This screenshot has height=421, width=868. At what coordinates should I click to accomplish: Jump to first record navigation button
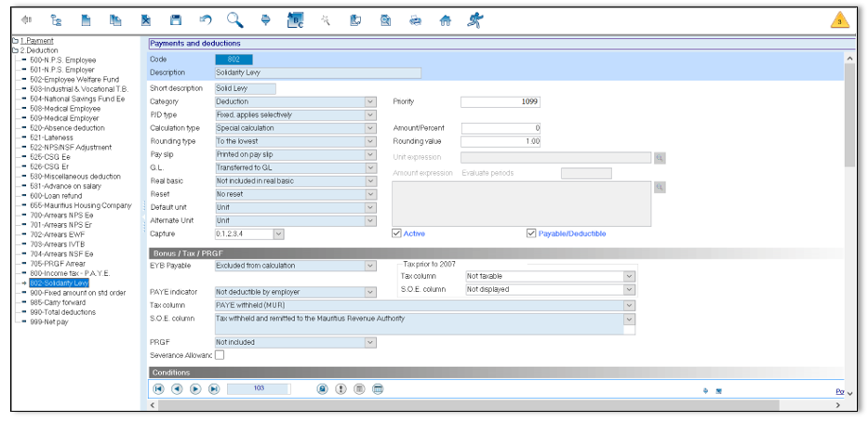pos(158,389)
